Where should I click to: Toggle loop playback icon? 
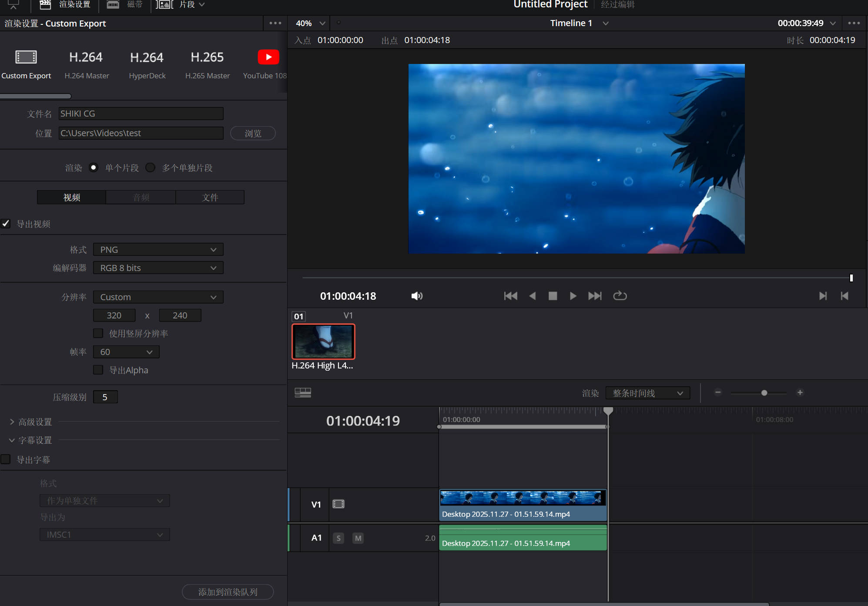pyautogui.click(x=620, y=296)
